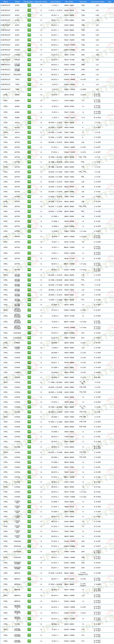Click fuel icon in Agila 08.2003 row

point(29,127)
